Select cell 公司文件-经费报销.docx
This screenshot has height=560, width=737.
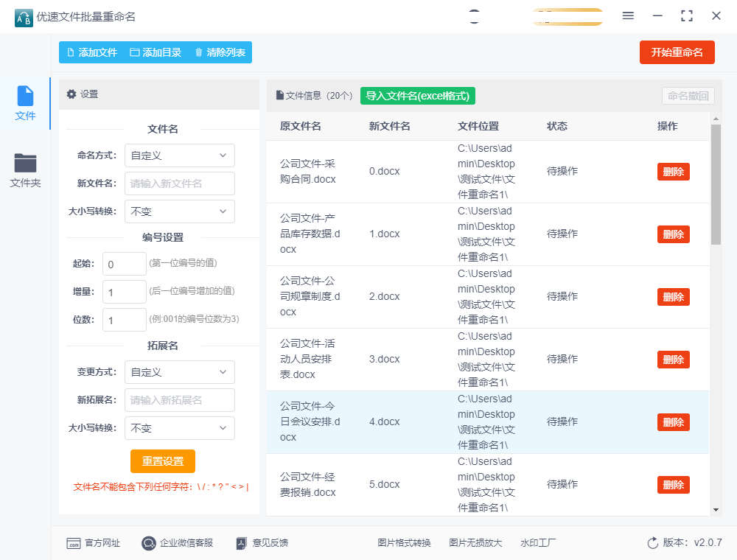pos(308,484)
